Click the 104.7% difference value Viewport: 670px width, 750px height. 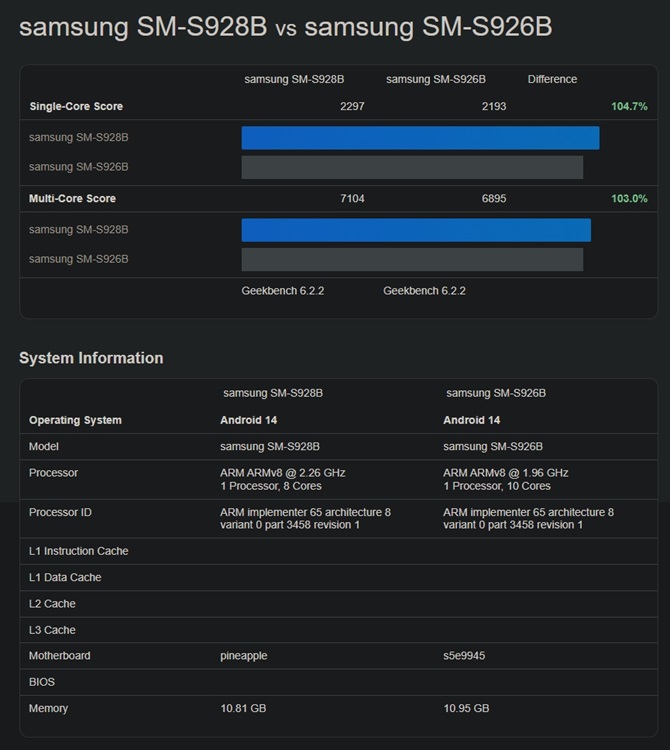tap(629, 106)
